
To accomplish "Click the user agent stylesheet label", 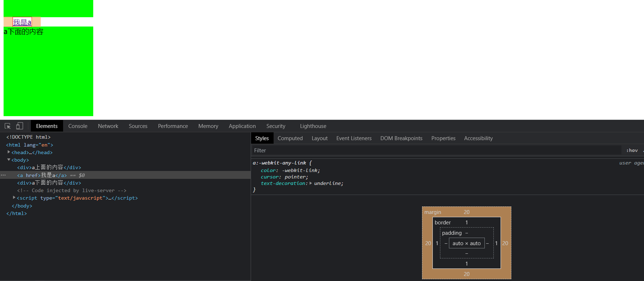I will point(631,163).
